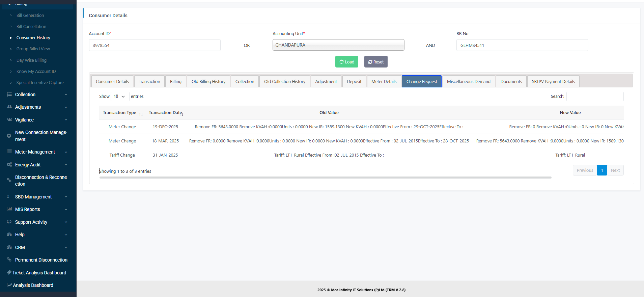Click the Support Activity headset icon
Image resolution: width=644 pixels, height=297 pixels.
coord(9,222)
